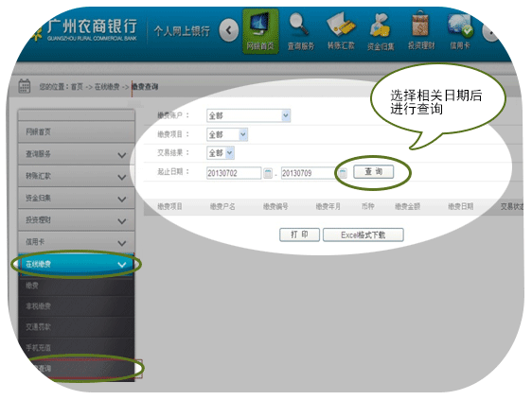Open the 缴费账户 dropdown
Image resolution: width=532 pixels, height=400 pixels.
click(248, 115)
